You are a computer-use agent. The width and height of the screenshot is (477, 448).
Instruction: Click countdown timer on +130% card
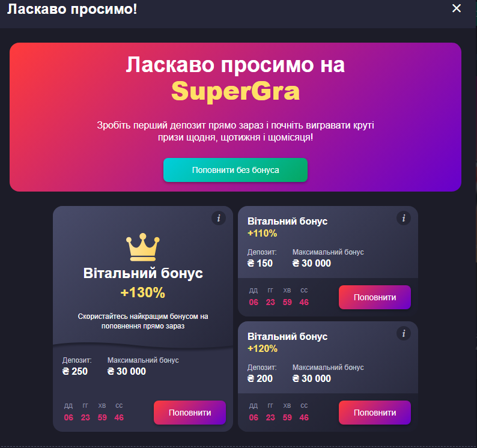pyautogui.click(x=94, y=412)
